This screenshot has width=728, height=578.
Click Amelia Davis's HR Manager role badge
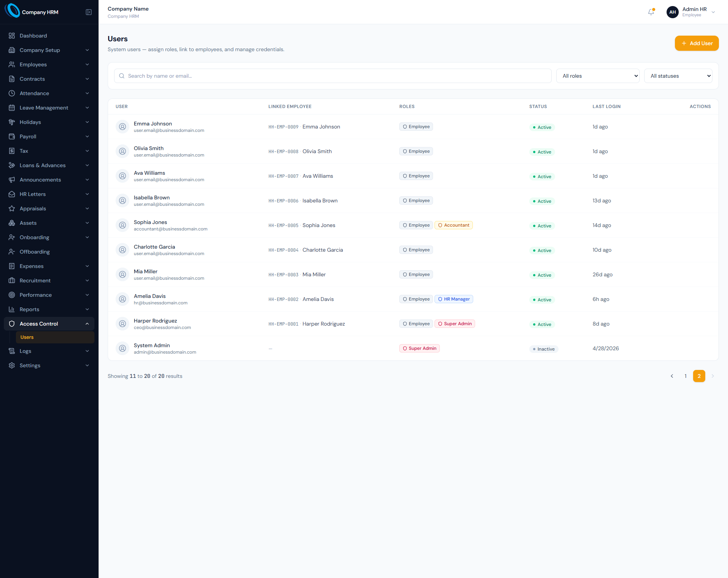(454, 299)
